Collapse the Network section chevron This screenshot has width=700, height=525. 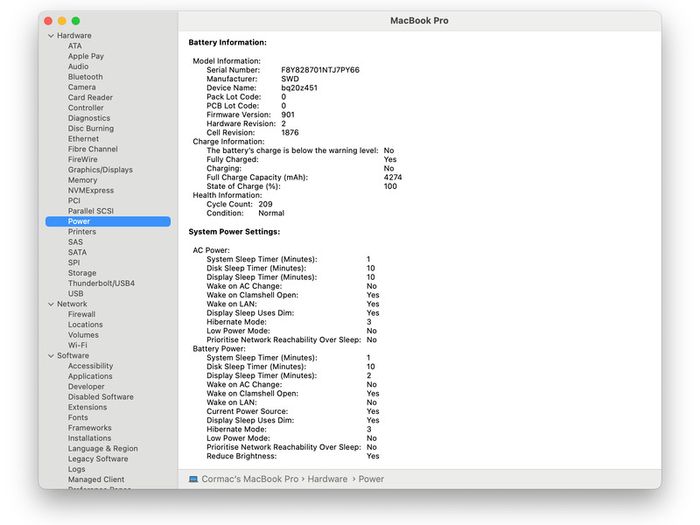pyautogui.click(x=51, y=304)
